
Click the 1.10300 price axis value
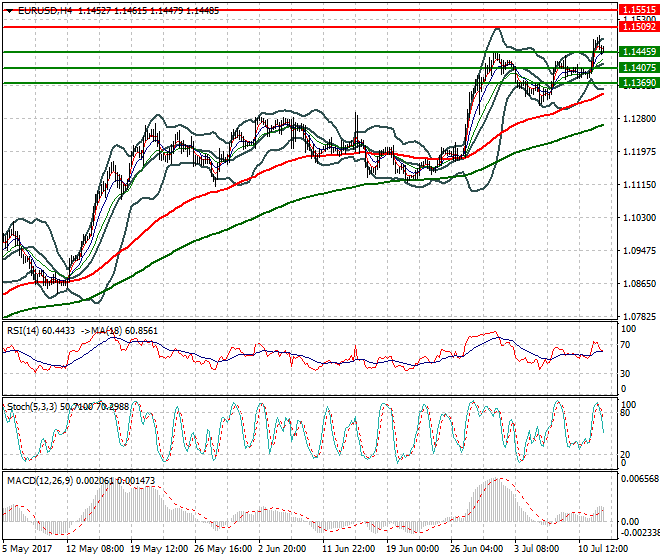pos(639,218)
